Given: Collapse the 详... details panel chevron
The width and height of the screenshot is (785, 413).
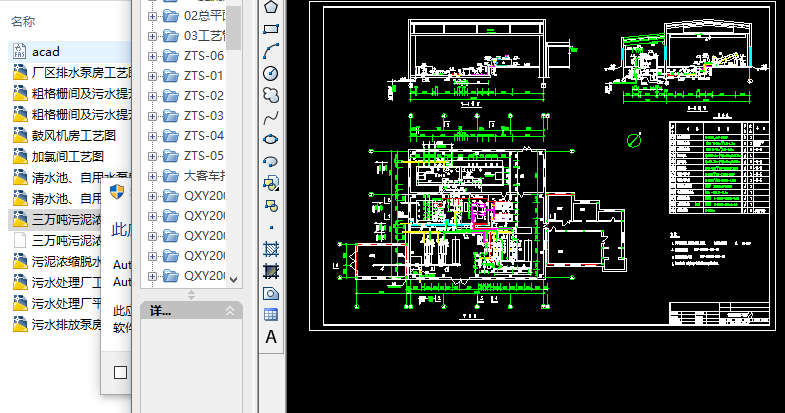Looking at the screenshot, I should coord(230,311).
